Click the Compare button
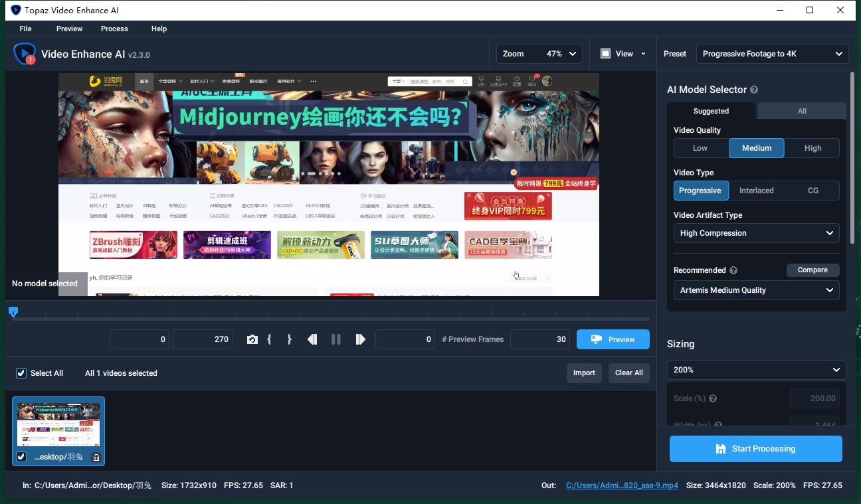This screenshot has width=861, height=504. 813,270
